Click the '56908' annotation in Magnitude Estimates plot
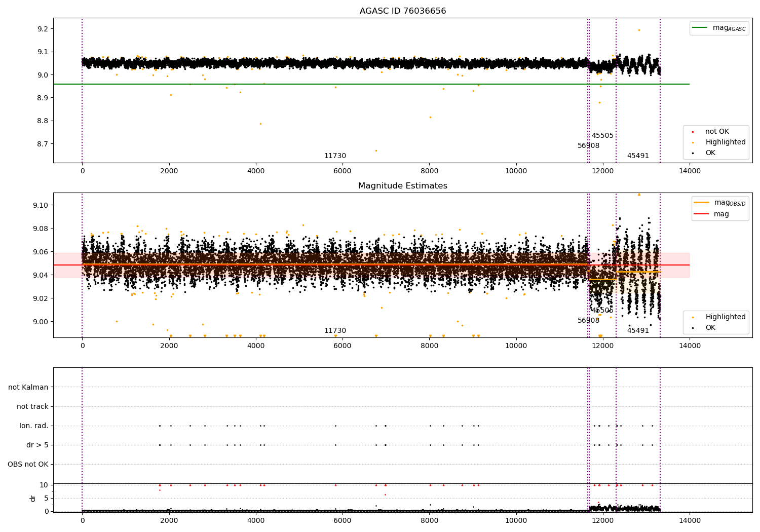Viewport: 760px width, 532px height. coord(589,320)
